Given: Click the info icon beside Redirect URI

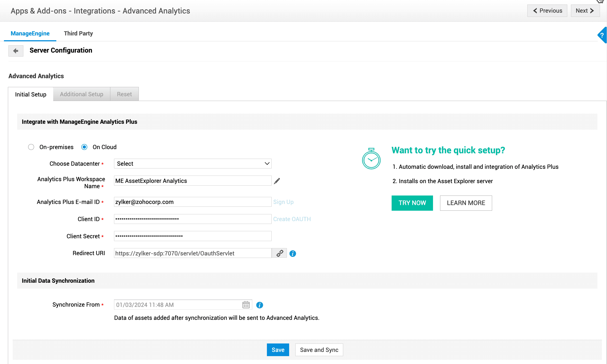Looking at the screenshot, I should pyautogui.click(x=293, y=253).
